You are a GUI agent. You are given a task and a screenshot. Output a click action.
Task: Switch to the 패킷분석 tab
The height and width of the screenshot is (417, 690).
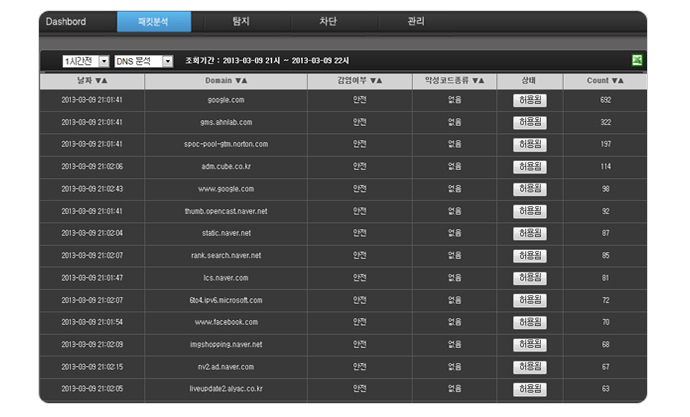click(x=154, y=22)
